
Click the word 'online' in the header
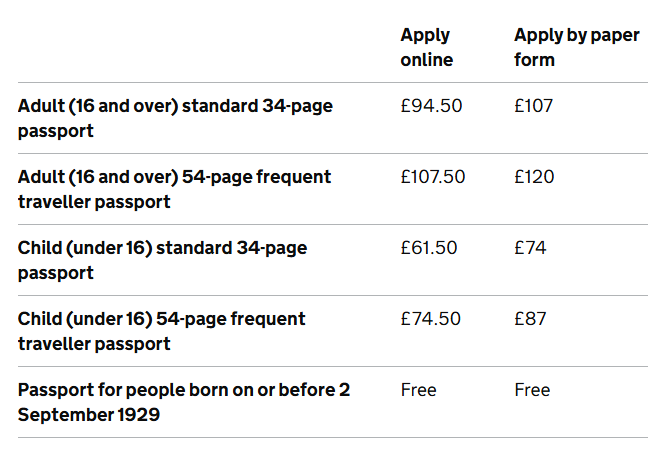427,60
